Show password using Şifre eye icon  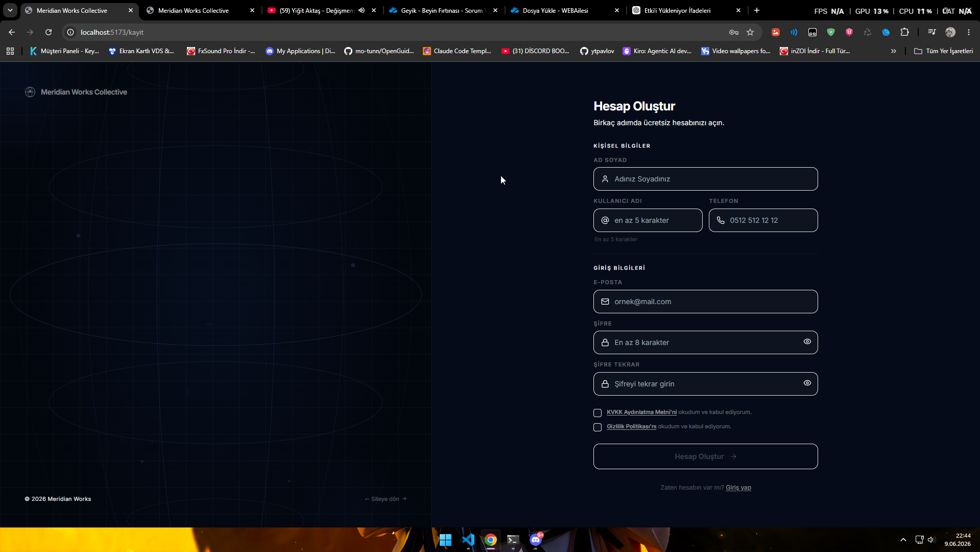(807, 342)
